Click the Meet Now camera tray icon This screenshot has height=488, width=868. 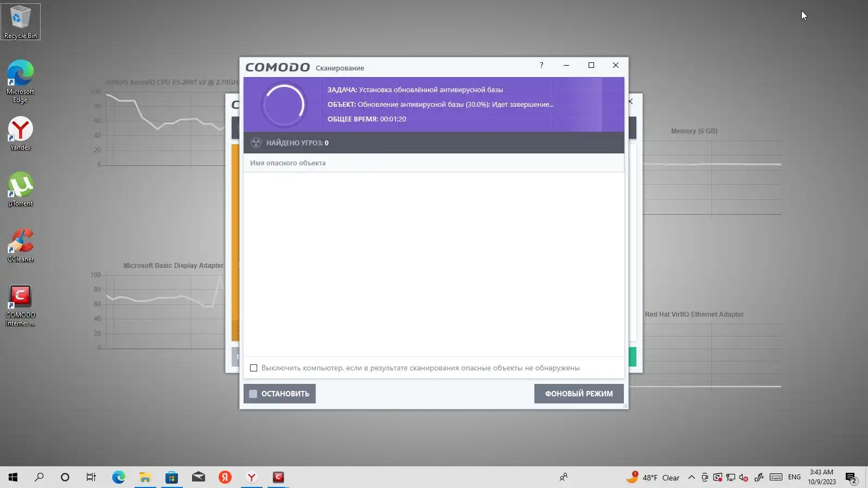(x=705, y=477)
